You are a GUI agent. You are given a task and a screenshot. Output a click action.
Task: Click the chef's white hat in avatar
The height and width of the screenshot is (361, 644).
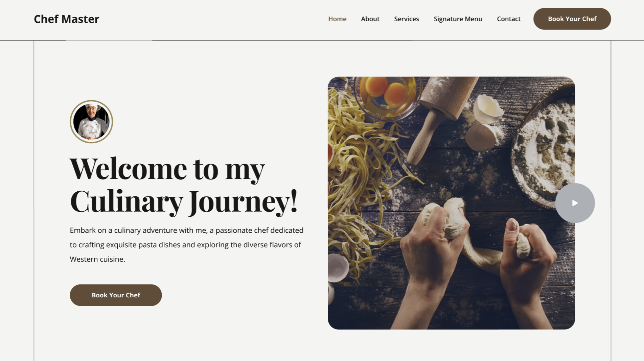click(x=92, y=107)
